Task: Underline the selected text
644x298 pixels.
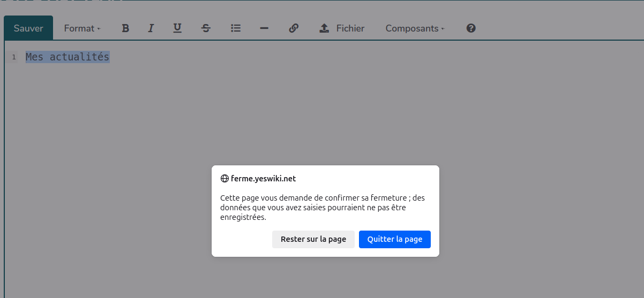Action: pos(177,28)
